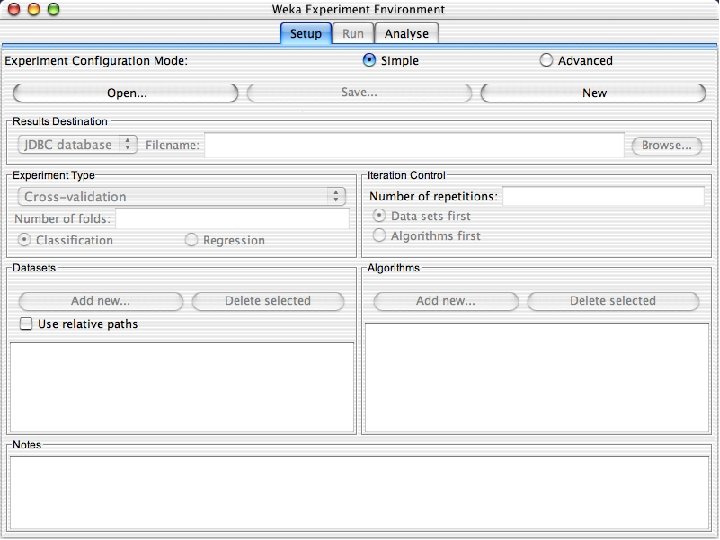This screenshot has width=720, height=540.
Task: Focus the Number of folds field
Action: [232, 219]
